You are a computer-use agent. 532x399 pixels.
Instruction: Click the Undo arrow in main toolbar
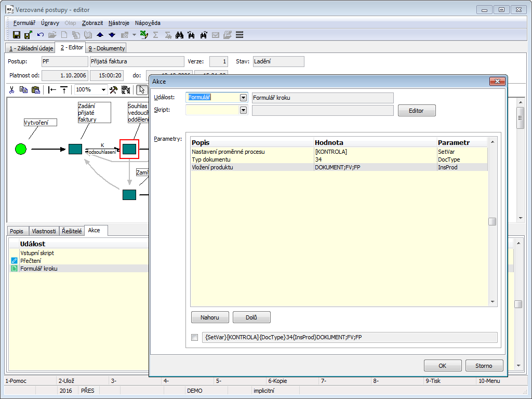pyautogui.click(x=41, y=35)
